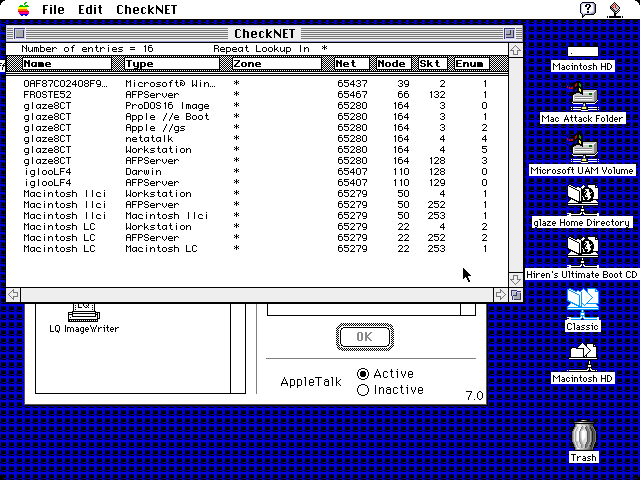Sort by the Enum column header
Screen dimensions: 640x480
click(471, 64)
